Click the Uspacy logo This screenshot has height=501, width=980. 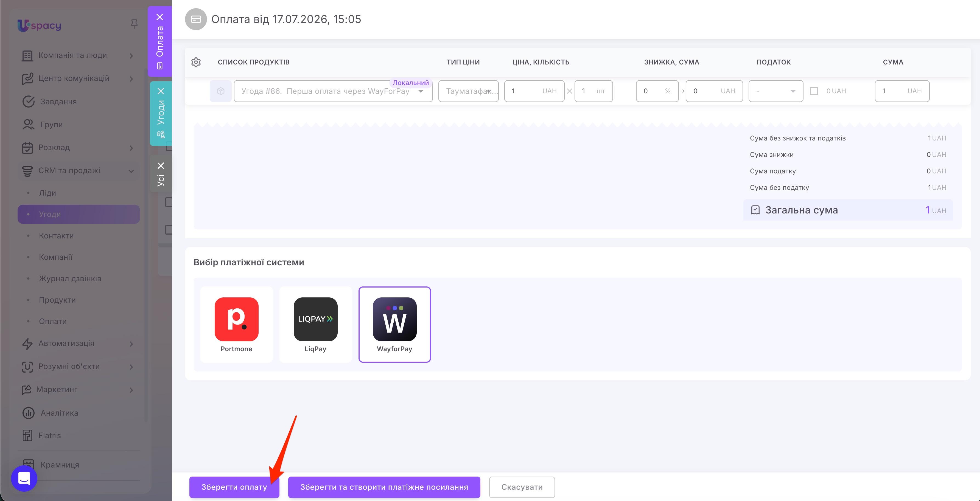point(39,25)
